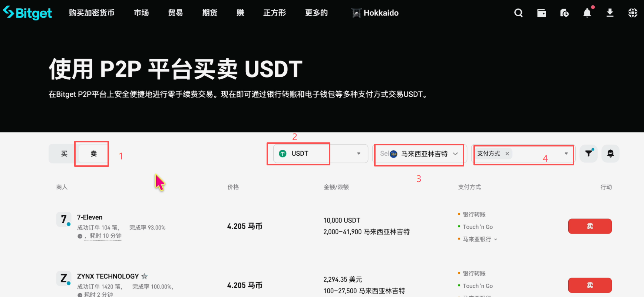Remove the 支付方式 filter tag

[x=507, y=154]
